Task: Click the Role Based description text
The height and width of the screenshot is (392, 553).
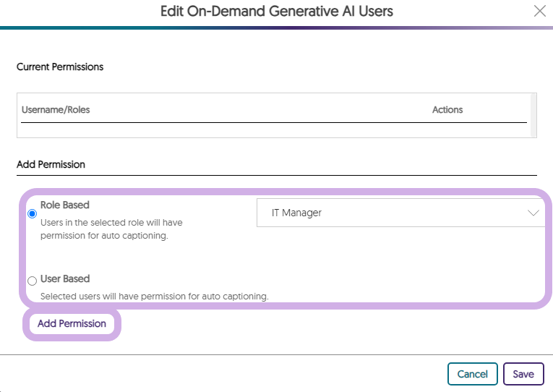Action: [x=111, y=229]
